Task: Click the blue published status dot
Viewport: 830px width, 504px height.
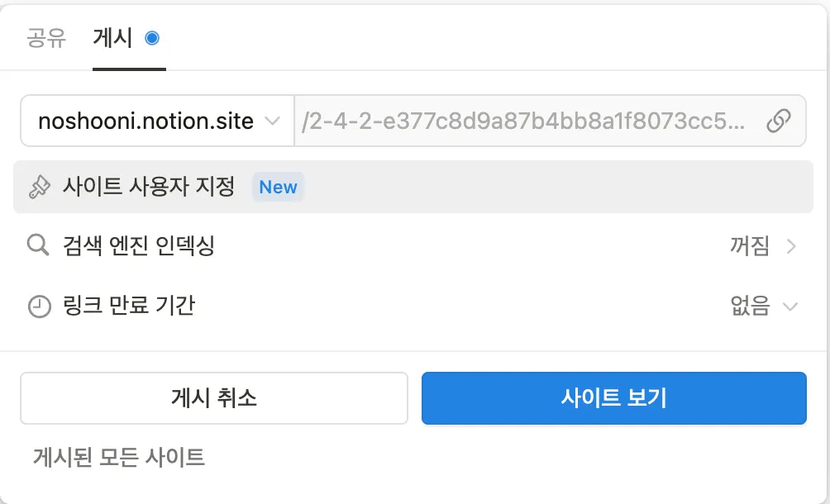Action: (x=152, y=38)
